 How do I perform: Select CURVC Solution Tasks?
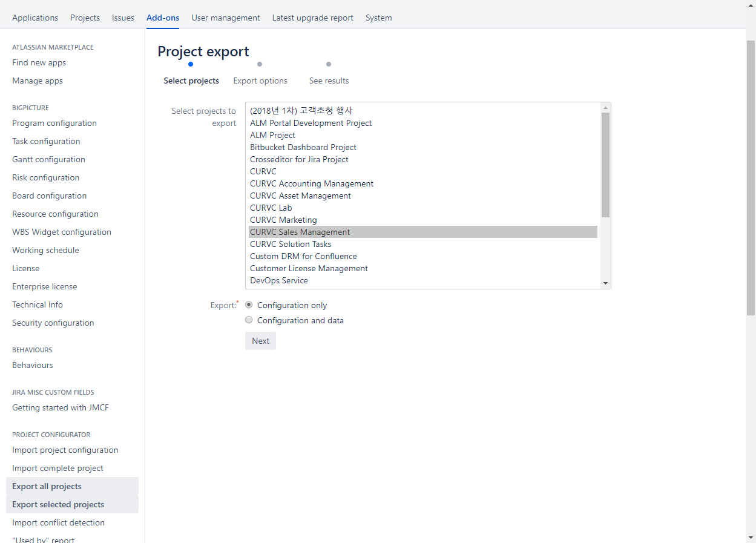tap(423, 244)
